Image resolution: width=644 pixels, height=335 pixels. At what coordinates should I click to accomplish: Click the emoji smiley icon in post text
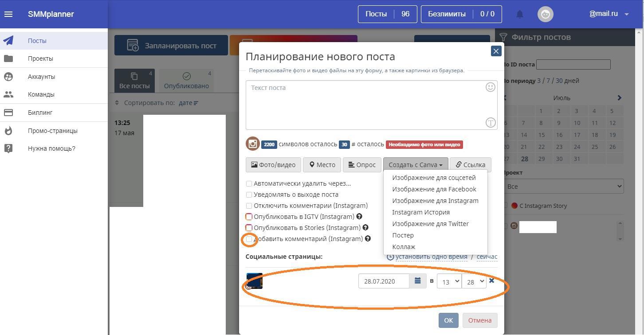(x=490, y=87)
